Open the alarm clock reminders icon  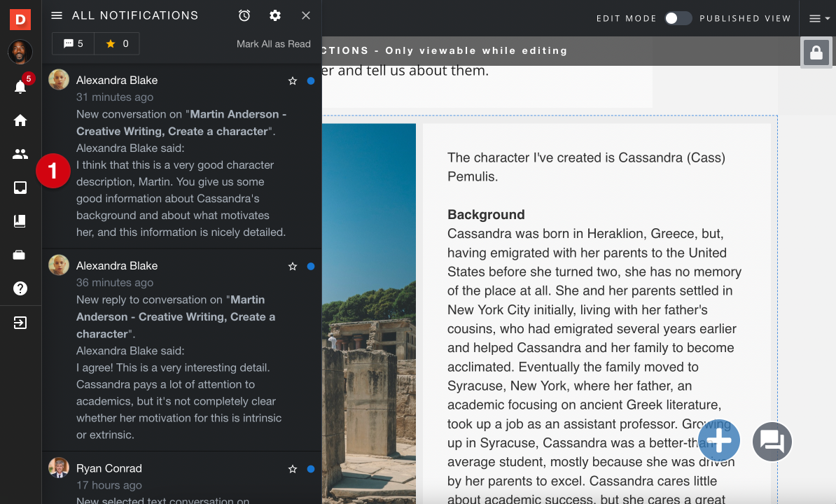point(244,15)
